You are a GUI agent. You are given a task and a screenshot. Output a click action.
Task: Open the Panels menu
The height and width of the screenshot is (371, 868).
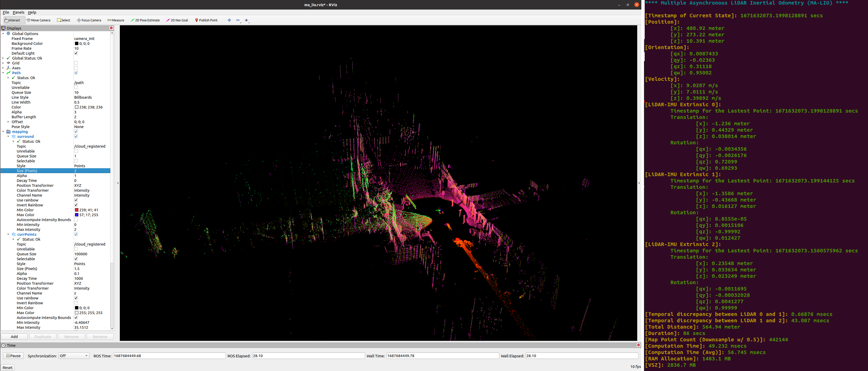click(18, 12)
